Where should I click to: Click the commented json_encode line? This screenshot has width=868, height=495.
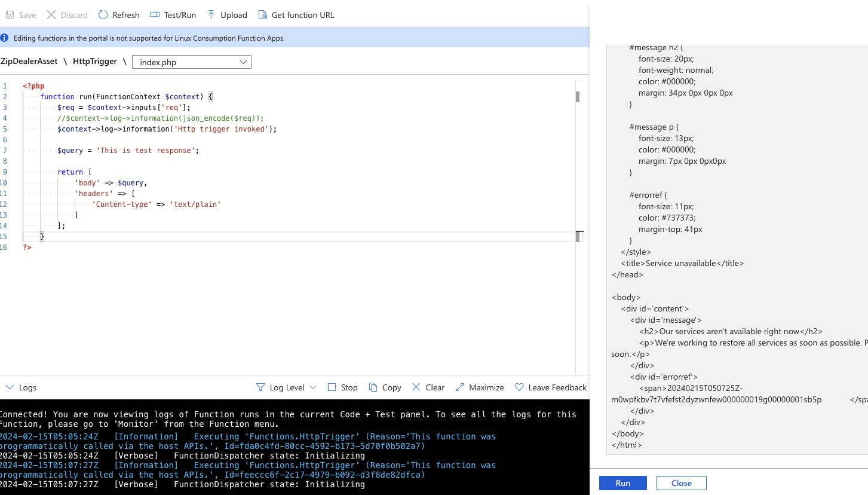[161, 118]
